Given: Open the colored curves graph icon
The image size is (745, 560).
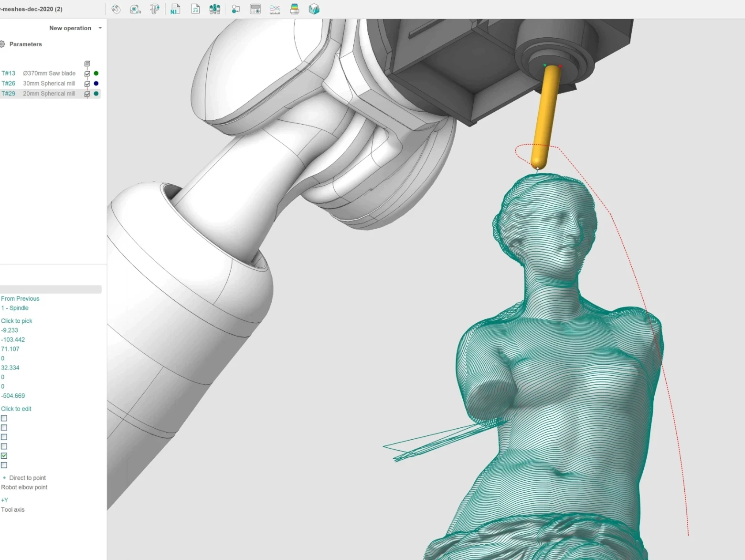Looking at the screenshot, I should coord(275,9).
